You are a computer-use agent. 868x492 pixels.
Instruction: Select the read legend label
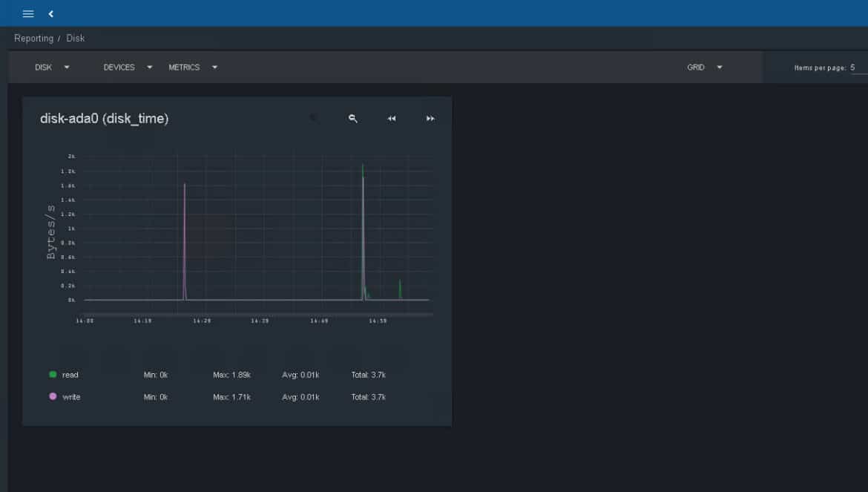pyautogui.click(x=70, y=375)
